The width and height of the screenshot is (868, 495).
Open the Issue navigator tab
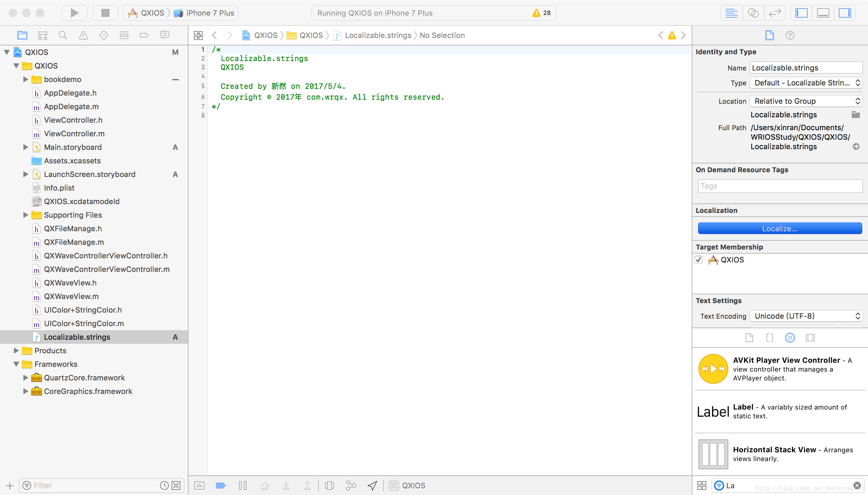pos(83,35)
